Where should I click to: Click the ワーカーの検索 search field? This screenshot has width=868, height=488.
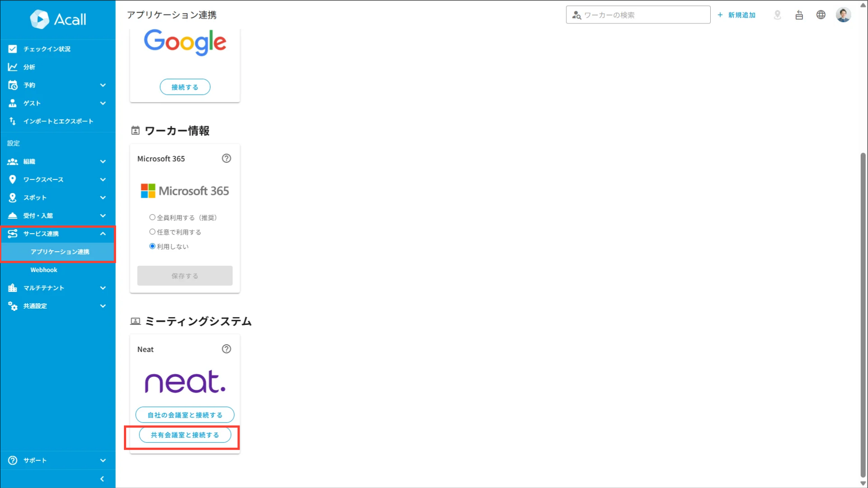[638, 15]
